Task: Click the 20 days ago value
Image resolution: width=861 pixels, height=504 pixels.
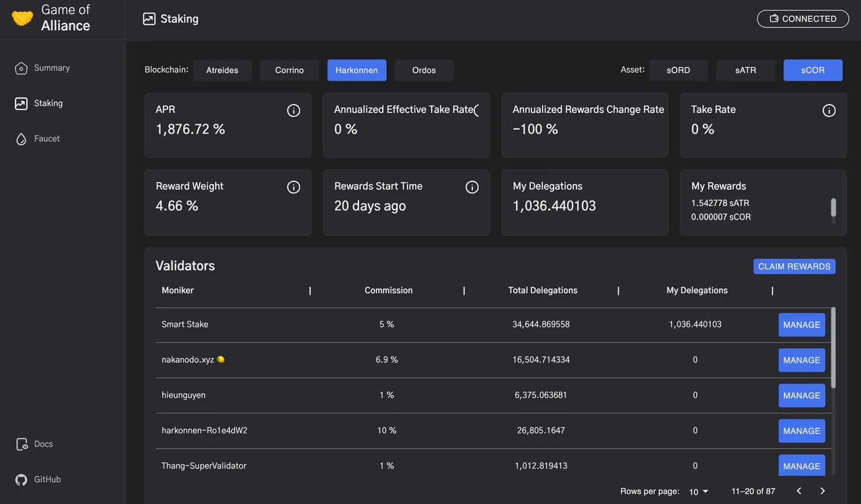Action: pos(370,206)
